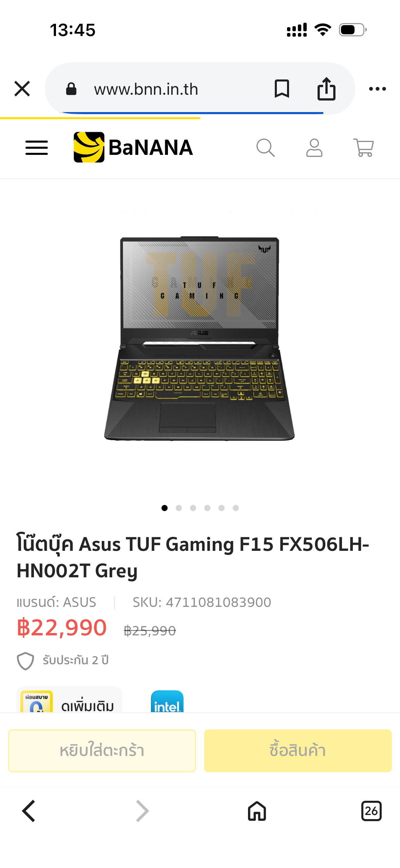Tap the ซื้อสินค้า buy now button

click(298, 751)
